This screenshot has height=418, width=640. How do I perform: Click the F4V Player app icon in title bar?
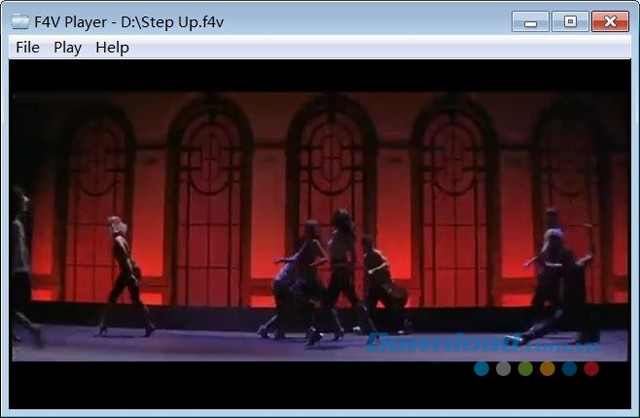pos(20,21)
